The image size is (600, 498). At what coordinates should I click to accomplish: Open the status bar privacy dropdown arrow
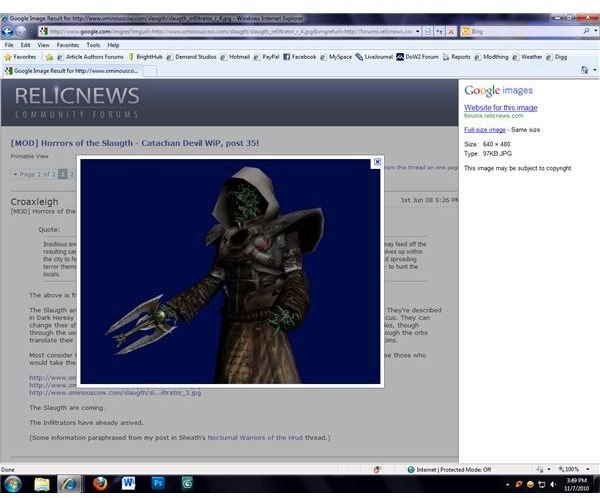click(x=549, y=469)
